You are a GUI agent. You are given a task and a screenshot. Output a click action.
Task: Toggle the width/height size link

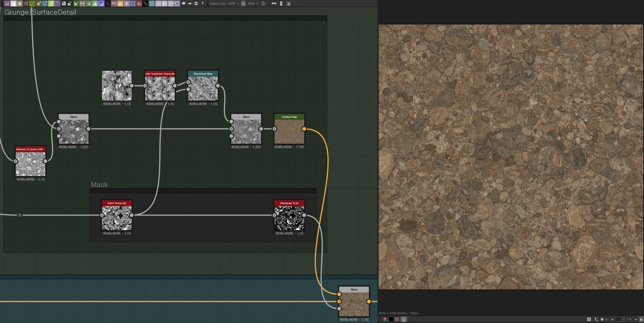243,4
